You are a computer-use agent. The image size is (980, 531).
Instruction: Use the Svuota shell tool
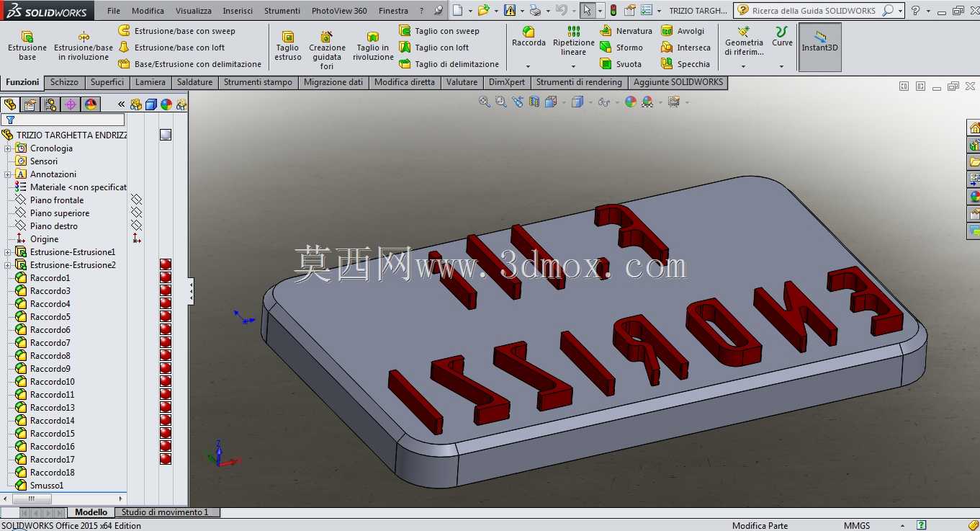click(621, 64)
